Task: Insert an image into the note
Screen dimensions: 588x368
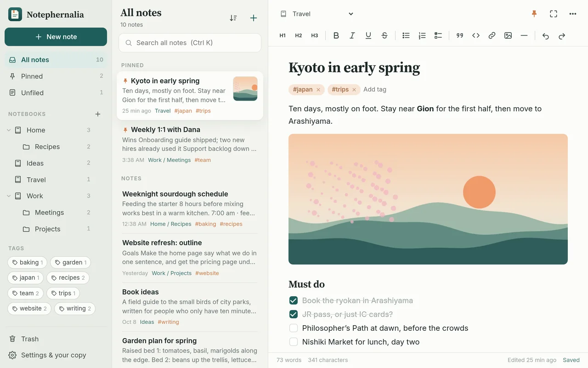Action: [508, 35]
